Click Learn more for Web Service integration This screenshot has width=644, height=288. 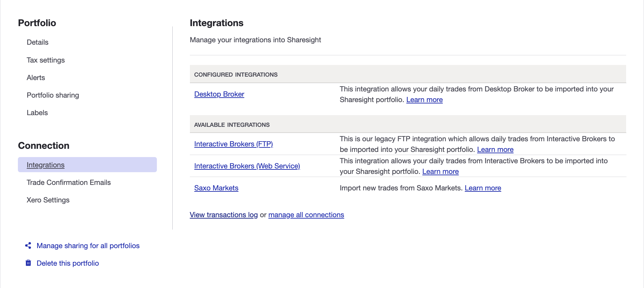coord(440,171)
